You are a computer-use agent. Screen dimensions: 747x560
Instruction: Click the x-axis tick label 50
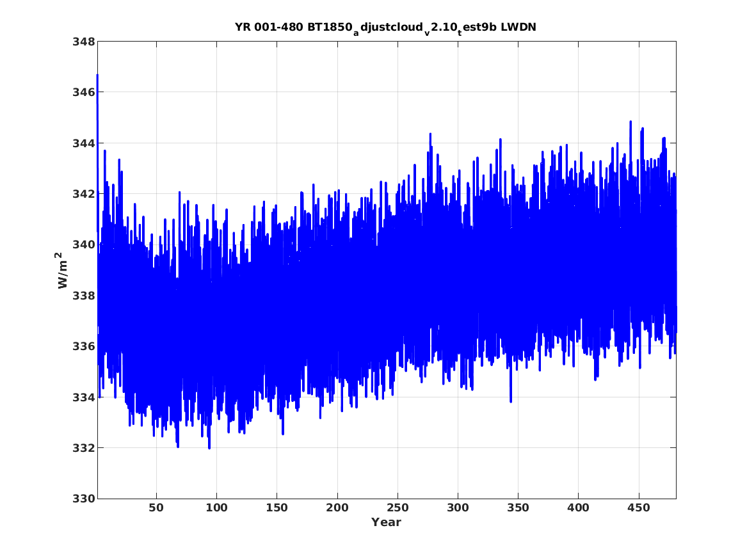[156, 508]
